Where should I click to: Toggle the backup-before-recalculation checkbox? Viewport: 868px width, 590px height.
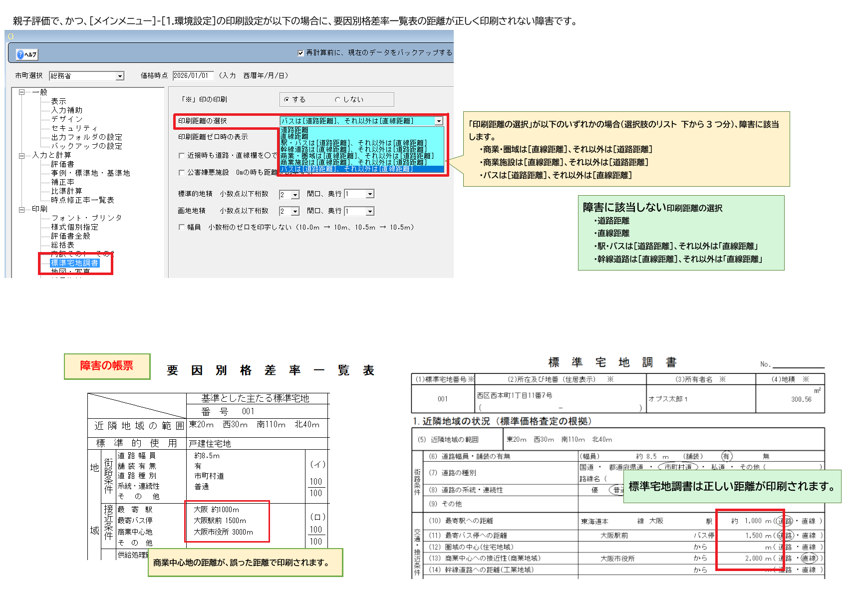click(300, 53)
